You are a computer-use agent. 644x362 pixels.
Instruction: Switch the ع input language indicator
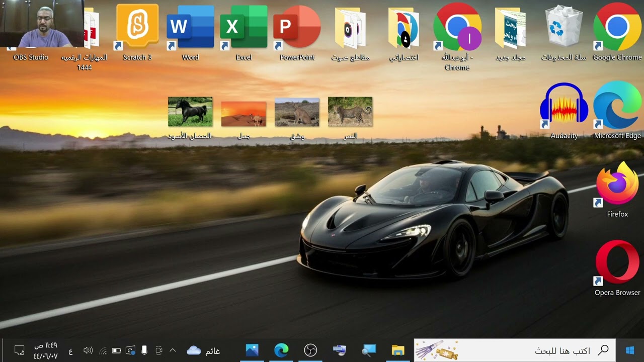(70, 351)
